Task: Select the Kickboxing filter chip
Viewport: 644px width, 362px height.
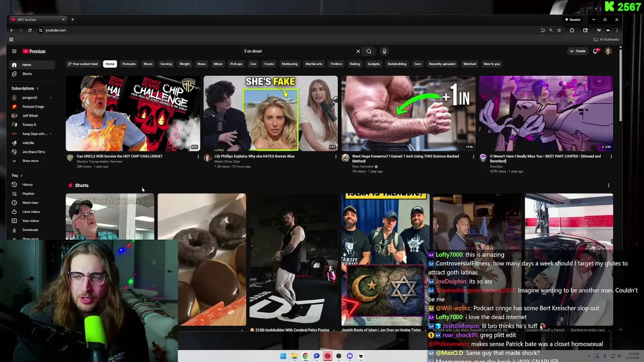Action: pyautogui.click(x=289, y=64)
